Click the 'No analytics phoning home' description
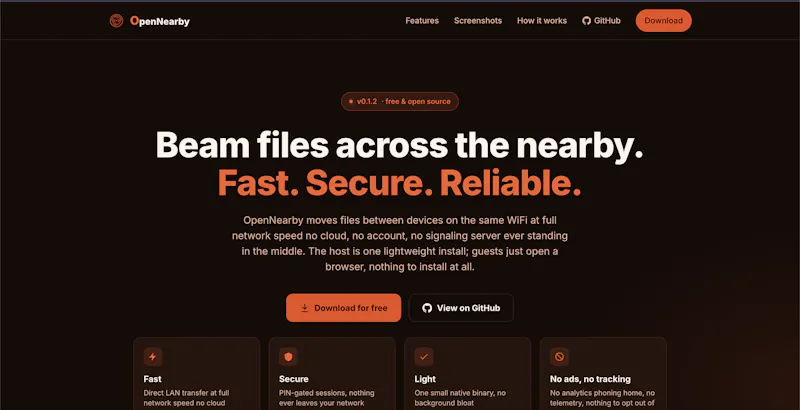The height and width of the screenshot is (410, 800). pyautogui.click(x=603, y=398)
